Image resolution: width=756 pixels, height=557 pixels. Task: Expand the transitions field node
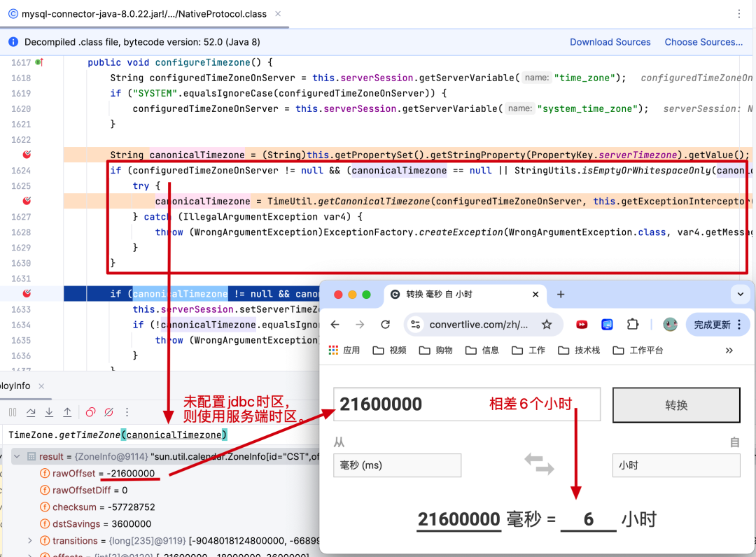click(x=30, y=541)
